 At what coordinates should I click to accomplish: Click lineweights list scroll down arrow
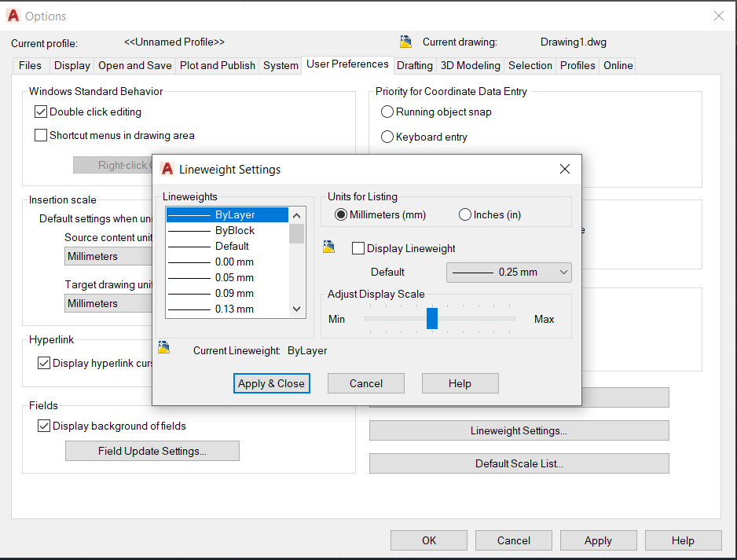[x=296, y=309]
